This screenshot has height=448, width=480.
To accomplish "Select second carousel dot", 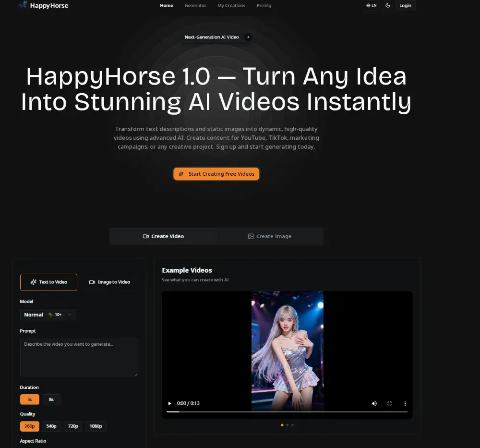I will tap(287, 425).
